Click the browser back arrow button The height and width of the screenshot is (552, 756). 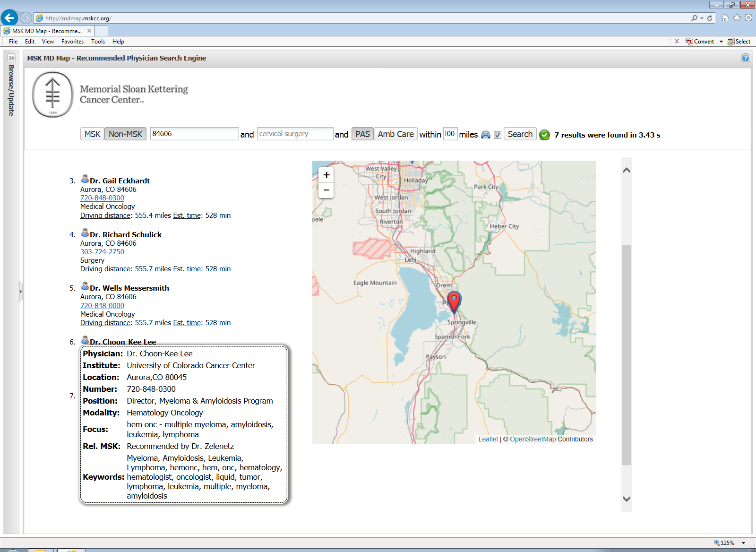9,18
